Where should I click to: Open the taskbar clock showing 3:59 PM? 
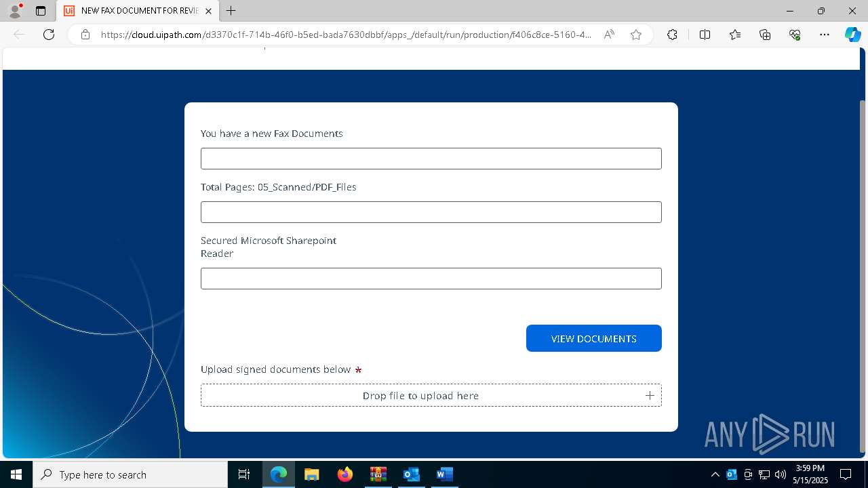point(810,474)
